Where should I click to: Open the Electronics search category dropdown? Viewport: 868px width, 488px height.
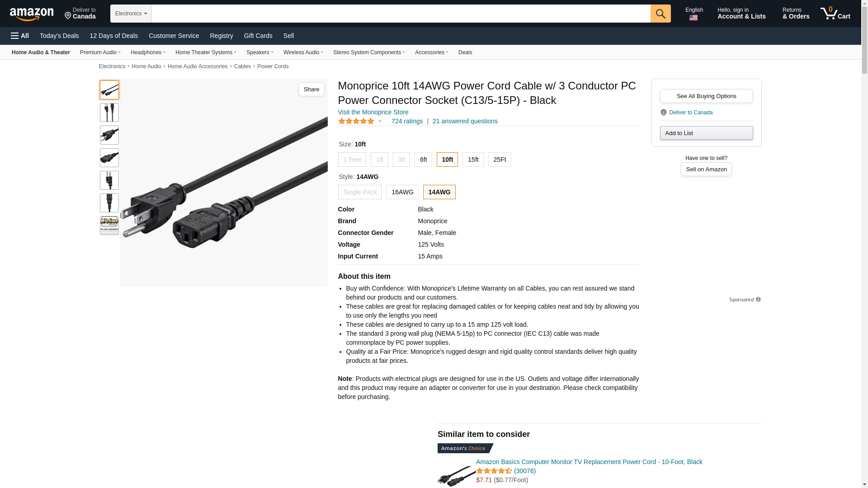[131, 14]
